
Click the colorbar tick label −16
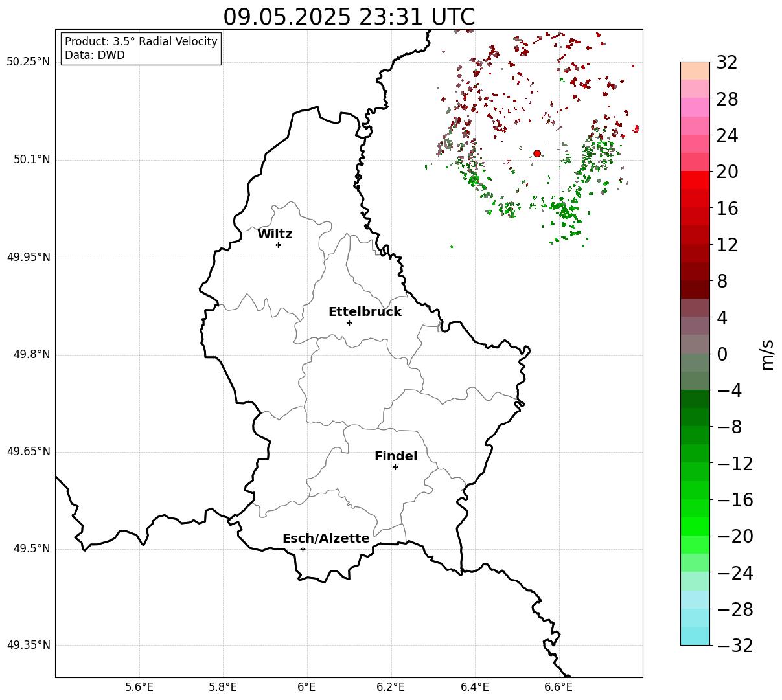735,500
